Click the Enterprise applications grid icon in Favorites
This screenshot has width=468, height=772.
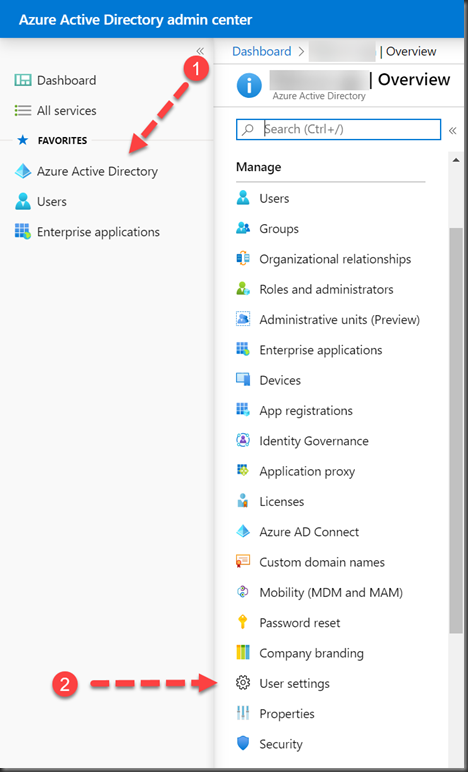click(x=23, y=232)
